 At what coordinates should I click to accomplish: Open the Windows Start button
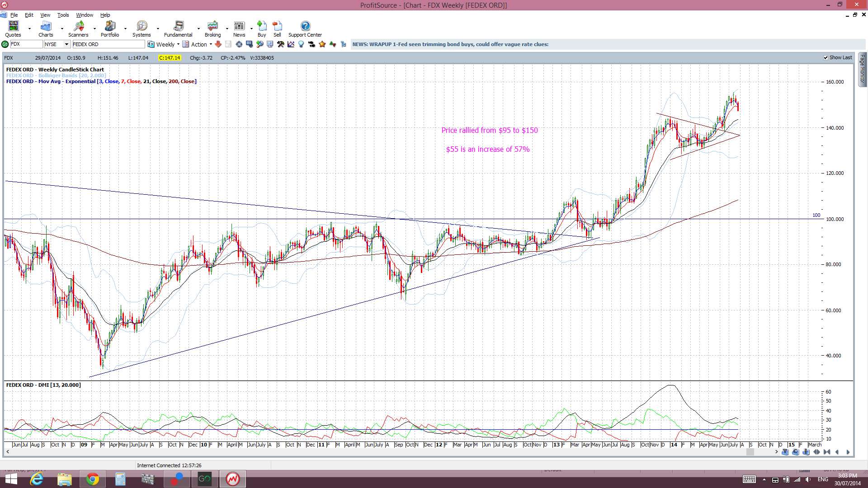click(x=11, y=479)
